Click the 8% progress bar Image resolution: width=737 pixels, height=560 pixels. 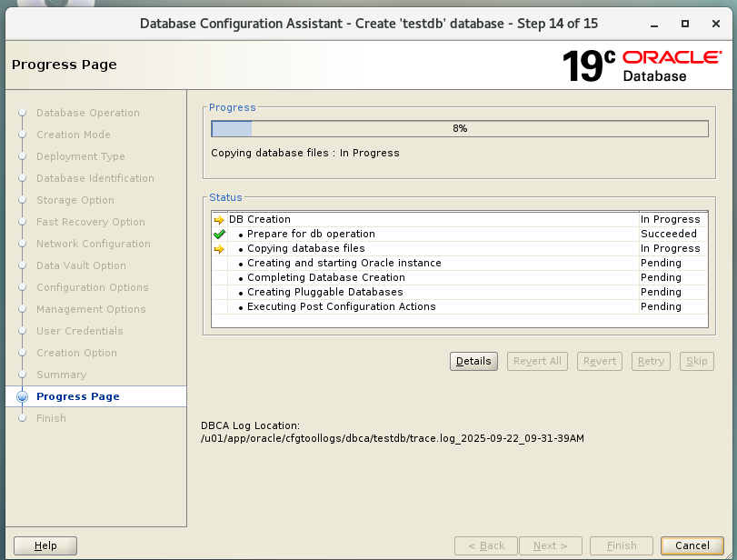(x=459, y=129)
